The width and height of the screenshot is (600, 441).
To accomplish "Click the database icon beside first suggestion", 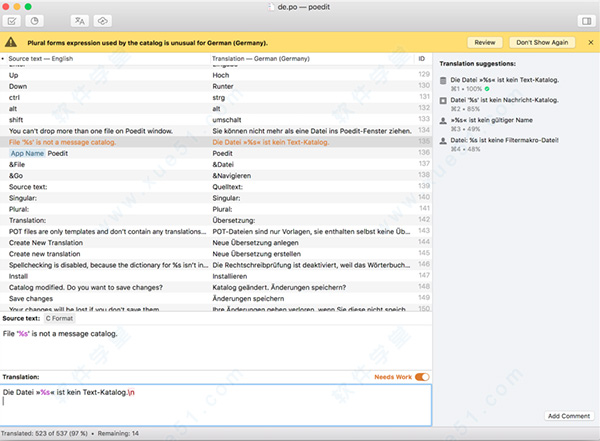I will [x=443, y=80].
